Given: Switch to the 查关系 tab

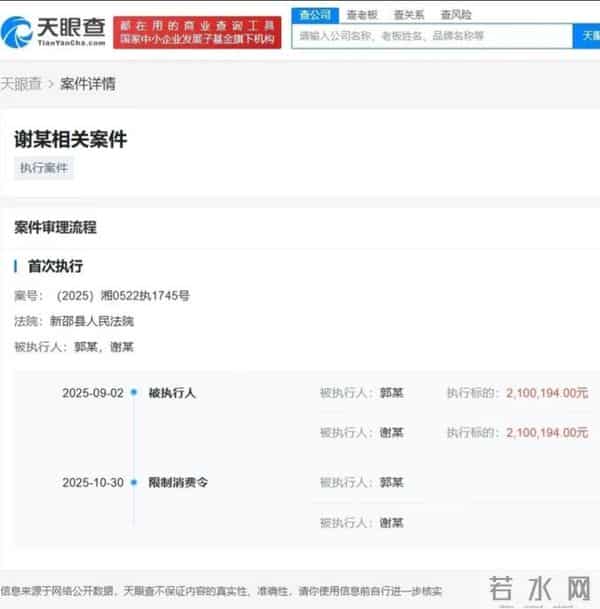Looking at the screenshot, I should tap(409, 15).
